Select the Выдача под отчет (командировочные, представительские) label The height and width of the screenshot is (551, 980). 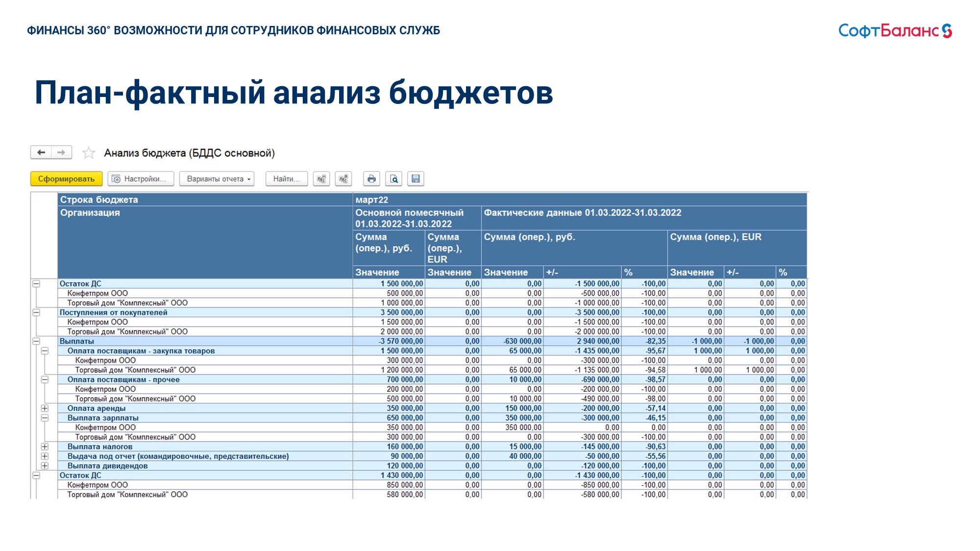coord(178,456)
